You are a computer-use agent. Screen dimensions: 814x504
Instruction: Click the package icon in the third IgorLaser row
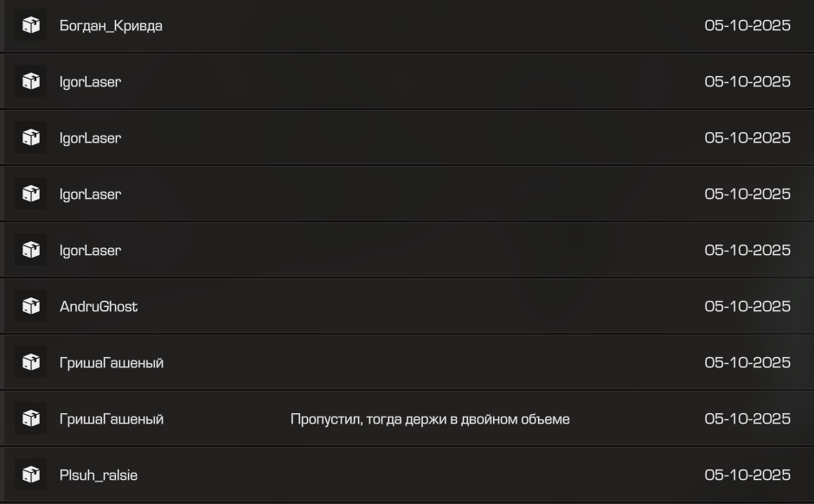pyautogui.click(x=31, y=194)
